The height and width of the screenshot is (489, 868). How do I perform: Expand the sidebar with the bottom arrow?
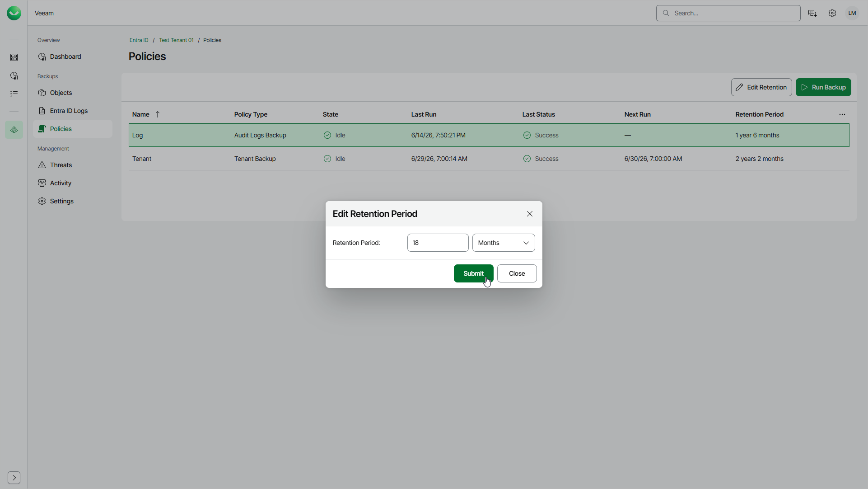[14, 478]
